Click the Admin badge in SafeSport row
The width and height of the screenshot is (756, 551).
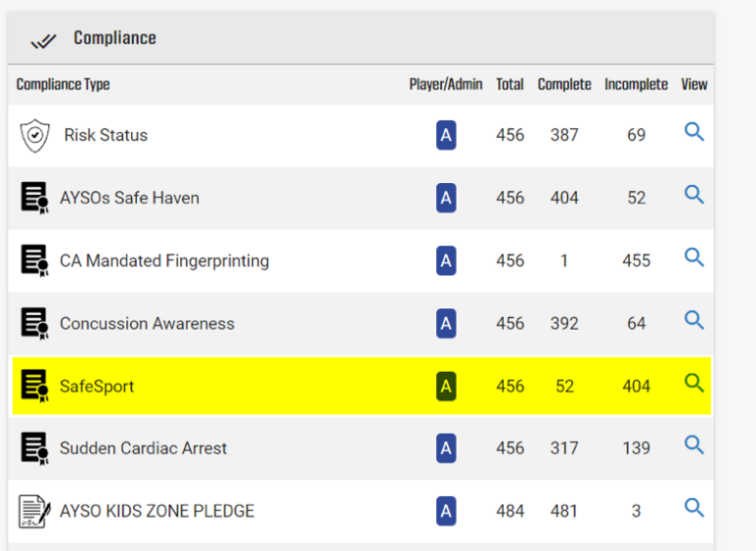446,386
